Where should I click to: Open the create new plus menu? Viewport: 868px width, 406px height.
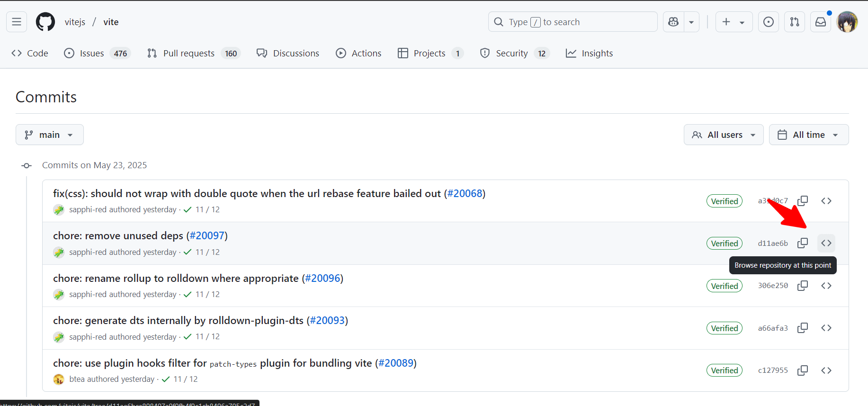pyautogui.click(x=734, y=22)
